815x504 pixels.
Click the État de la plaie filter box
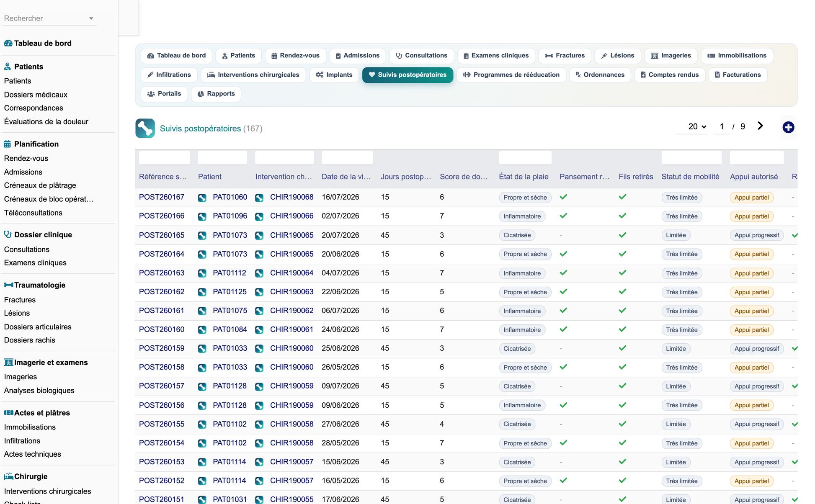pos(525,158)
